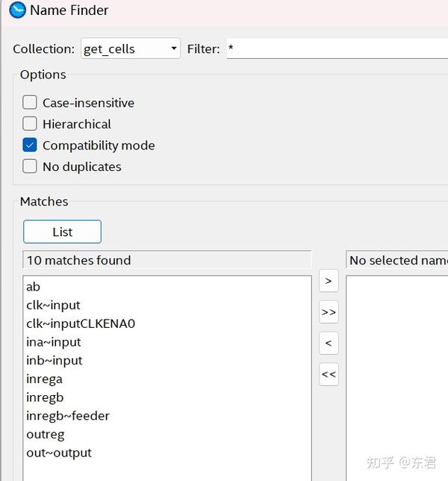Add selected name with > button
This screenshot has width=448, height=481.
click(329, 281)
